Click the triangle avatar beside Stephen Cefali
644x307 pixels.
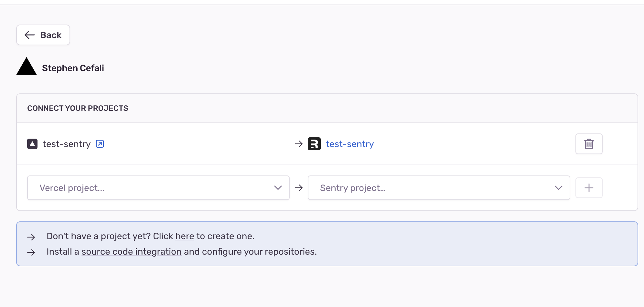(x=26, y=67)
